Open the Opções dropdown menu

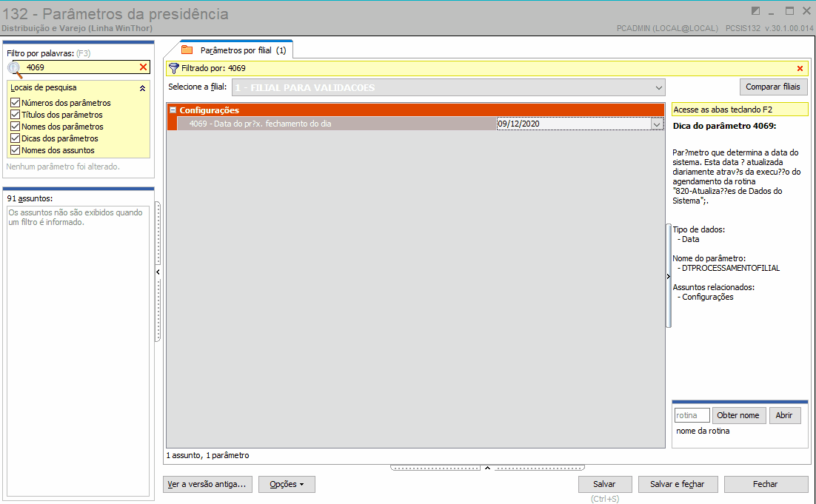click(x=287, y=484)
